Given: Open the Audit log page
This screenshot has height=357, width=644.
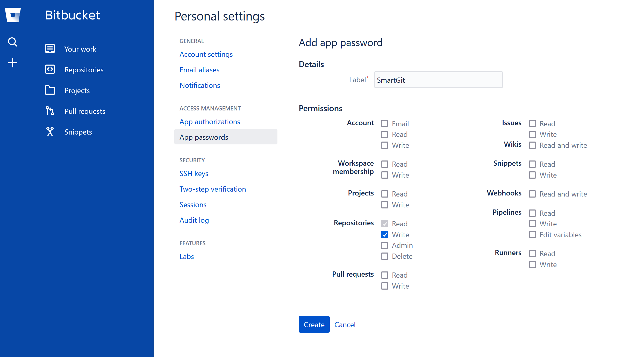Looking at the screenshot, I should click(x=194, y=220).
